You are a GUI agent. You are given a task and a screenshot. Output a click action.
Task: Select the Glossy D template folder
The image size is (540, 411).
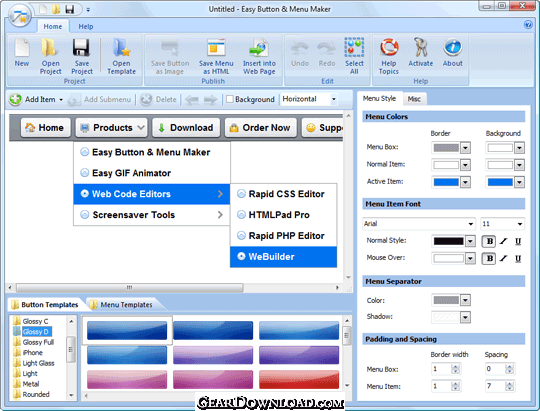pos(32,331)
